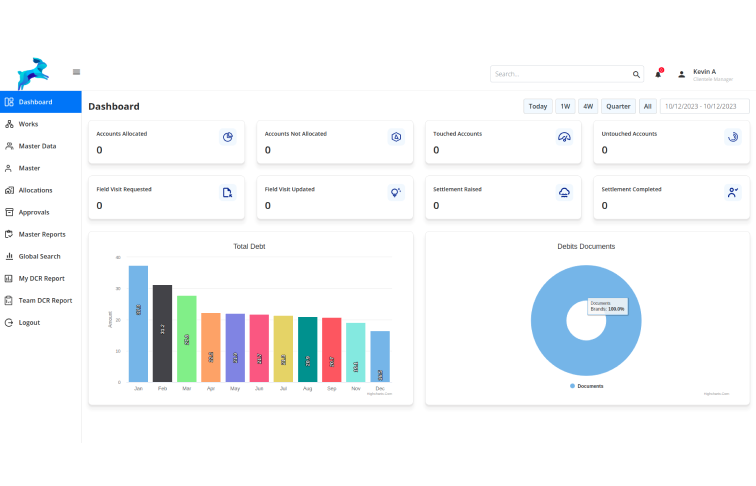Open the Kevin A user profile menu
The width and height of the screenshot is (756, 486).
pyautogui.click(x=705, y=74)
